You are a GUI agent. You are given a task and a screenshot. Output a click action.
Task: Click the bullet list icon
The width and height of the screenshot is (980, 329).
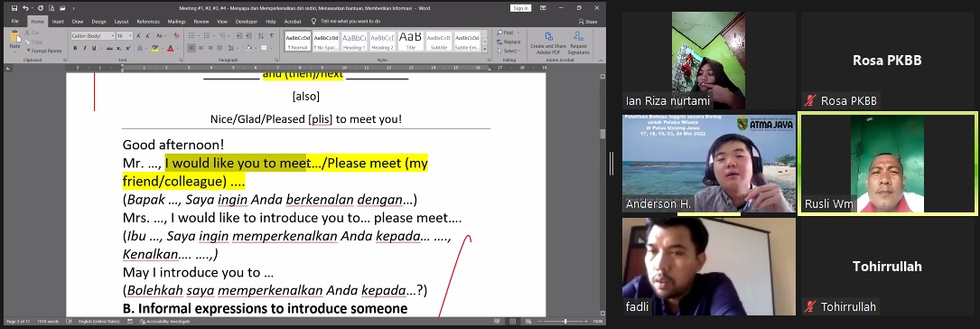click(191, 35)
